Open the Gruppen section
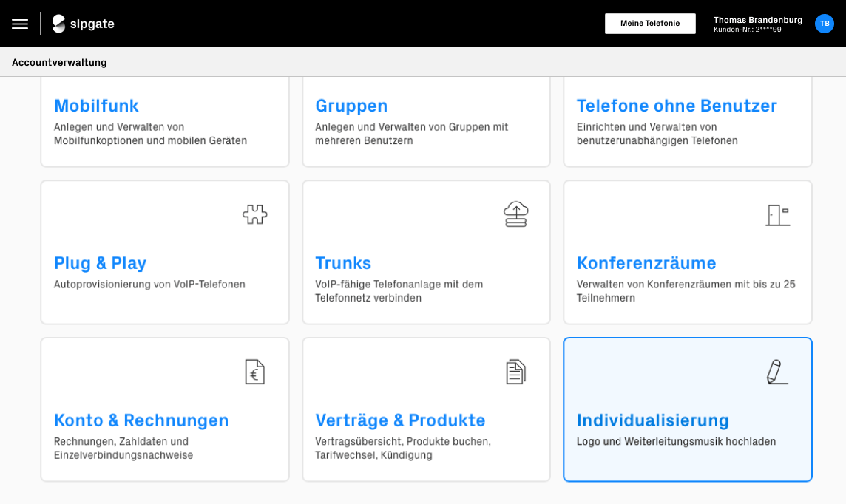846x504 pixels. (351, 106)
